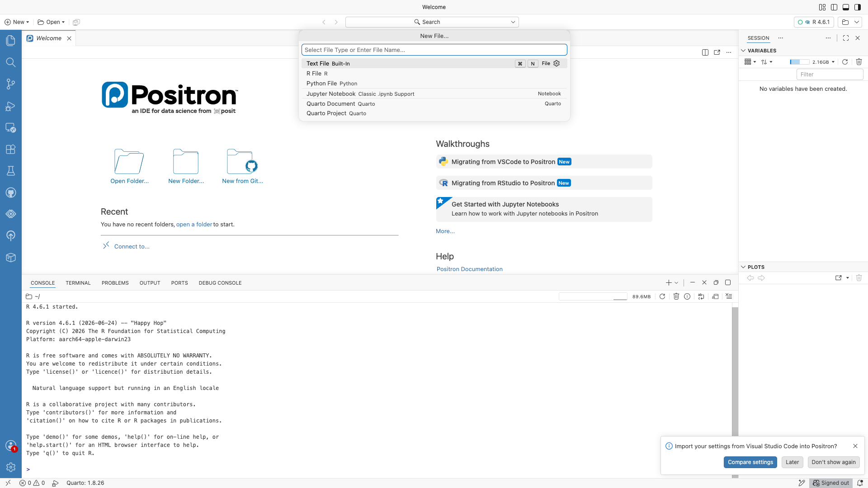The width and height of the screenshot is (868, 488).
Task: Open the variables sorting dropdown
Action: point(767,62)
